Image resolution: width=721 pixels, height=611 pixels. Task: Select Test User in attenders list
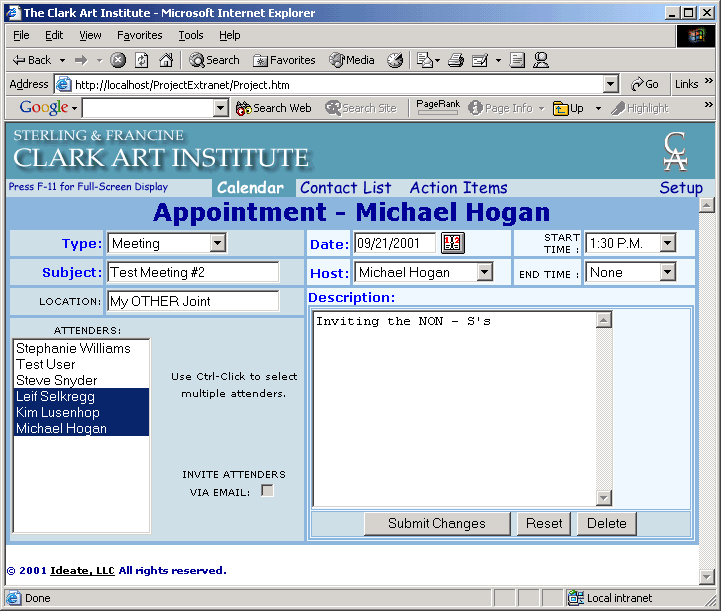tap(81, 365)
